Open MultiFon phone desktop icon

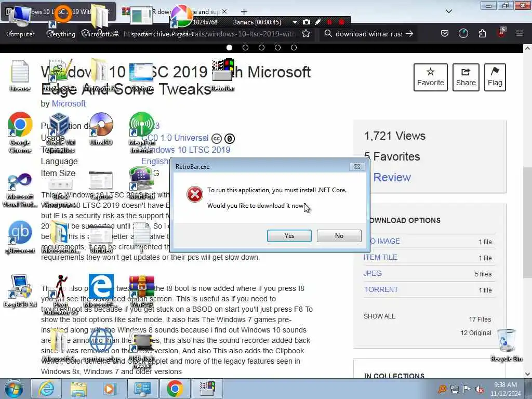[141, 183]
